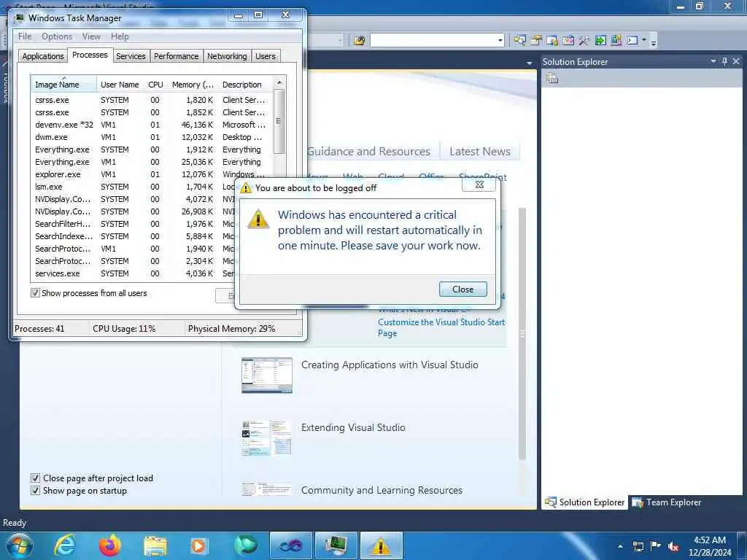Viewport: 747px width, 560px height.
Task: Click the Start Page vertical scrollbar
Action: (522, 333)
